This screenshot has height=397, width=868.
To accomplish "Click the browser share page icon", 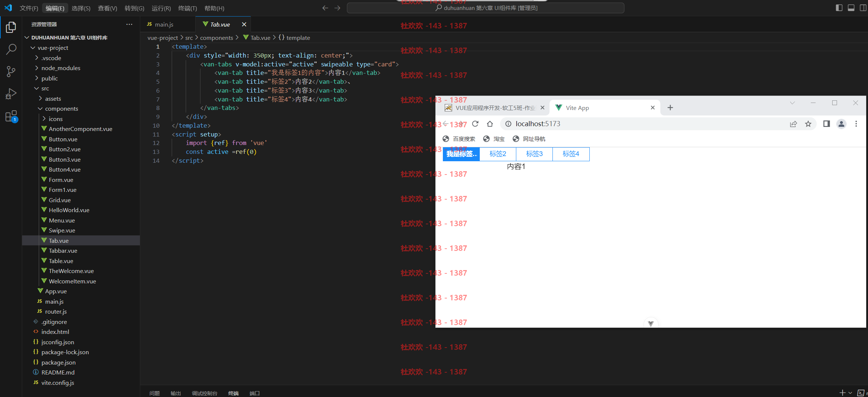I will click(x=793, y=124).
